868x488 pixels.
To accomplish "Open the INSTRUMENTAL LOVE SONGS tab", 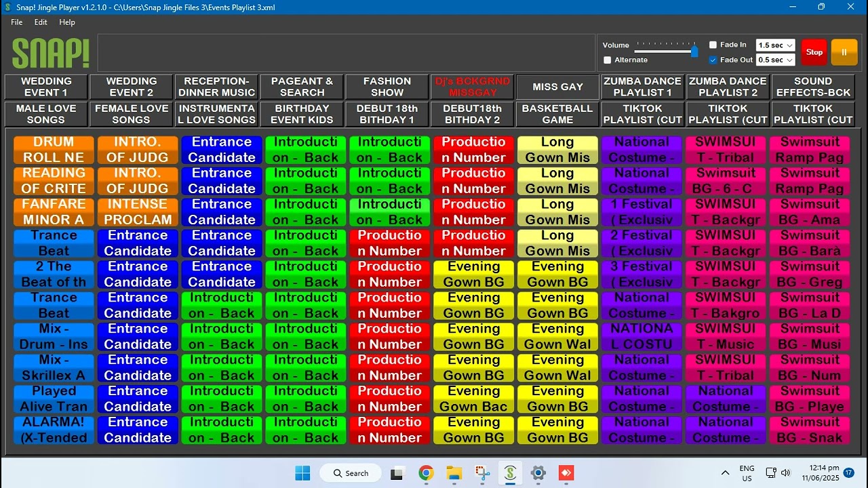I will click(217, 114).
